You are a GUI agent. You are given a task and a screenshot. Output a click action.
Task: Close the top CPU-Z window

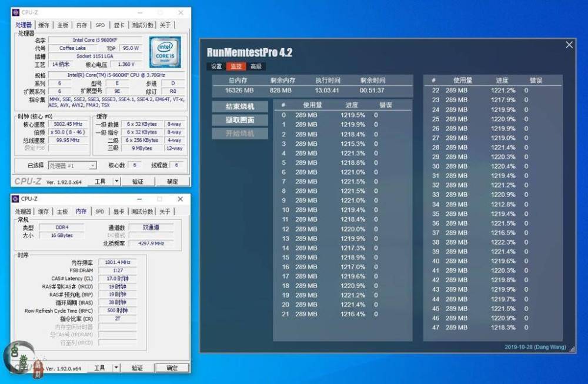point(181,13)
